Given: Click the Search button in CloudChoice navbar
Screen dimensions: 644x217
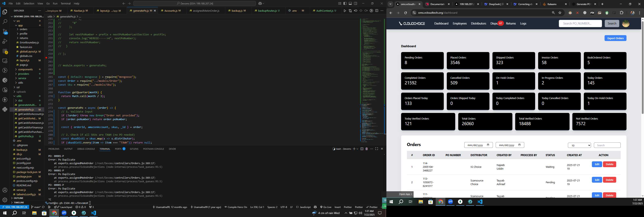Looking at the screenshot, I should 612,24.
